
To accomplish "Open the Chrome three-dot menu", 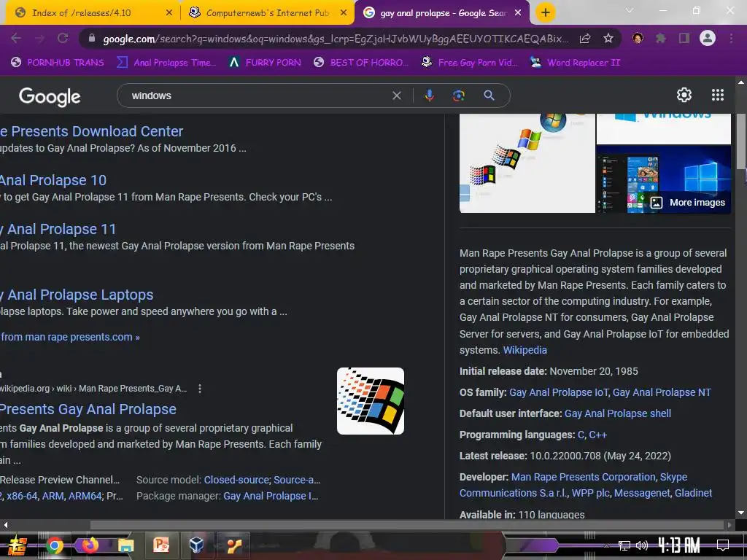I will (x=731, y=38).
